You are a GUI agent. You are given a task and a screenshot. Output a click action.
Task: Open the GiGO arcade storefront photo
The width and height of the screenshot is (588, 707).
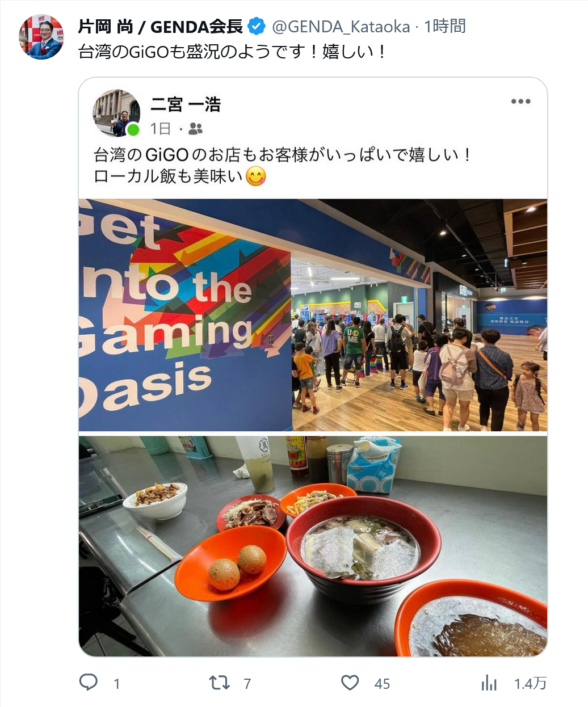click(x=313, y=315)
